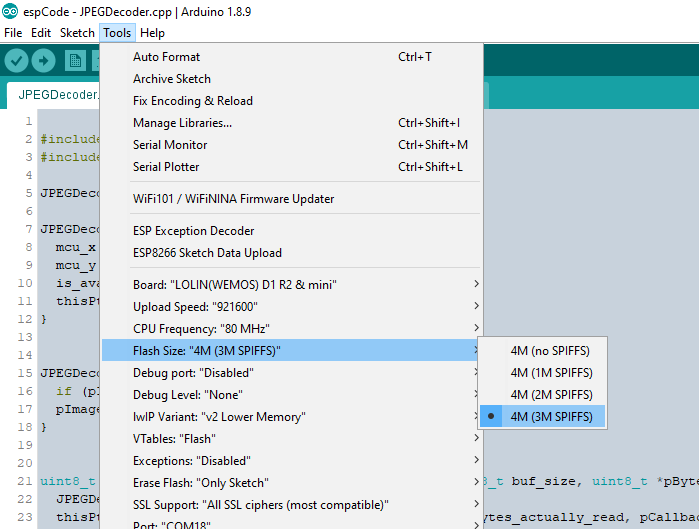699x529 pixels.
Task: Click the New sketch document icon
Action: click(x=75, y=61)
